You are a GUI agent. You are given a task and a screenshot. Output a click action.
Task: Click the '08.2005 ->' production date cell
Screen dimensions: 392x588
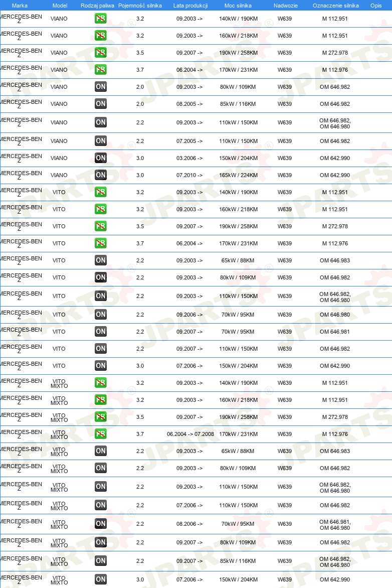click(x=189, y=104)
